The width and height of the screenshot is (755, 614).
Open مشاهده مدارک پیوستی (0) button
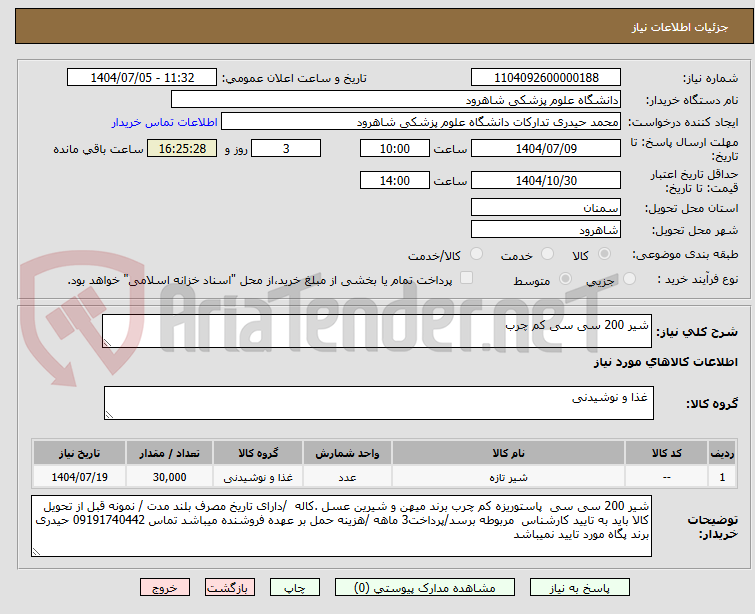[x=425, y=588]
